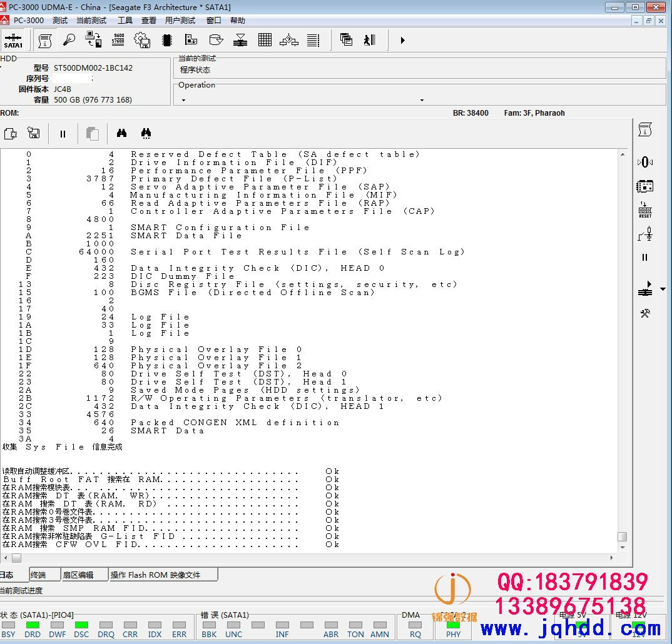Click the flowchart question-mark icon

click(x=289, y=40)
